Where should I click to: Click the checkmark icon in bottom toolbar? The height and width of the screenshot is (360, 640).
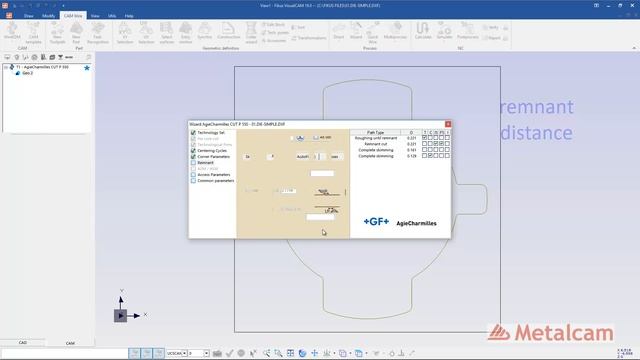pyautogui.click(x=229, y=353)
